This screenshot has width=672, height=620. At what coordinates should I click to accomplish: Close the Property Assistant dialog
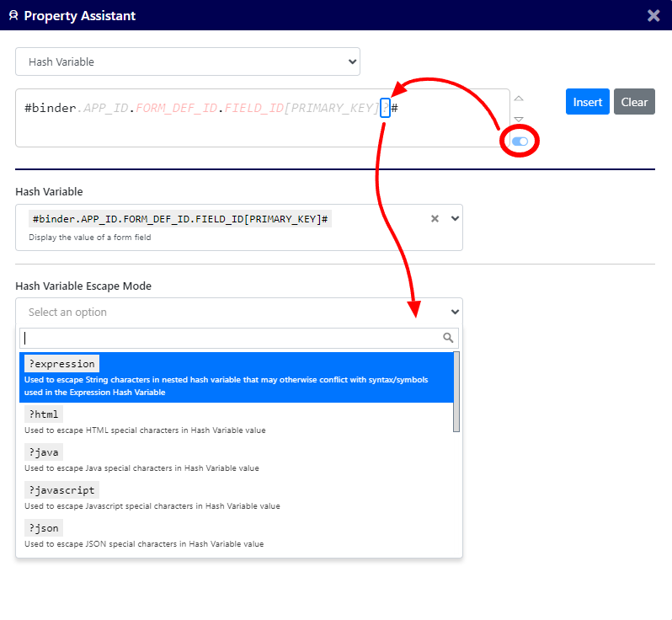653,16
